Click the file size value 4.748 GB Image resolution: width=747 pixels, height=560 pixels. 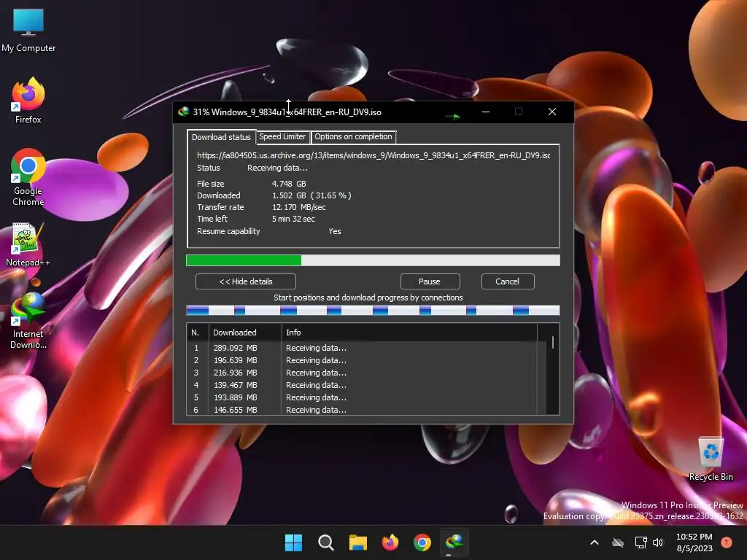[289, 184]
